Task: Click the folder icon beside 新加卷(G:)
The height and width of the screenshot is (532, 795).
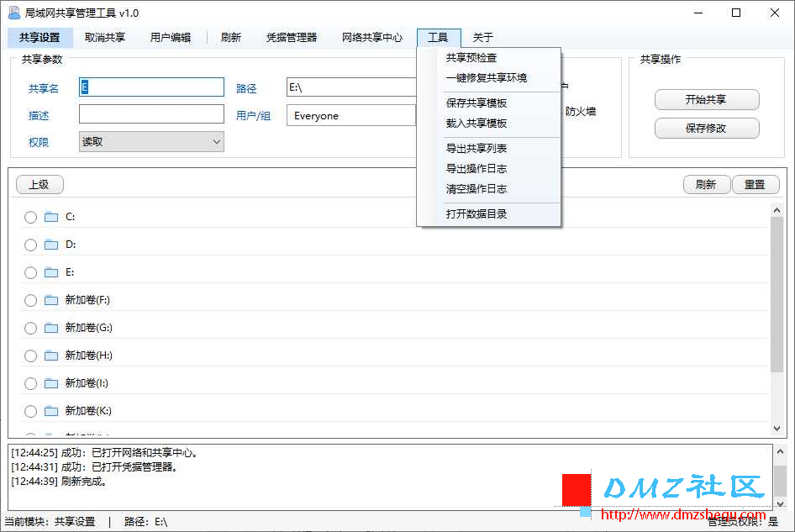Action: point(51,328)
